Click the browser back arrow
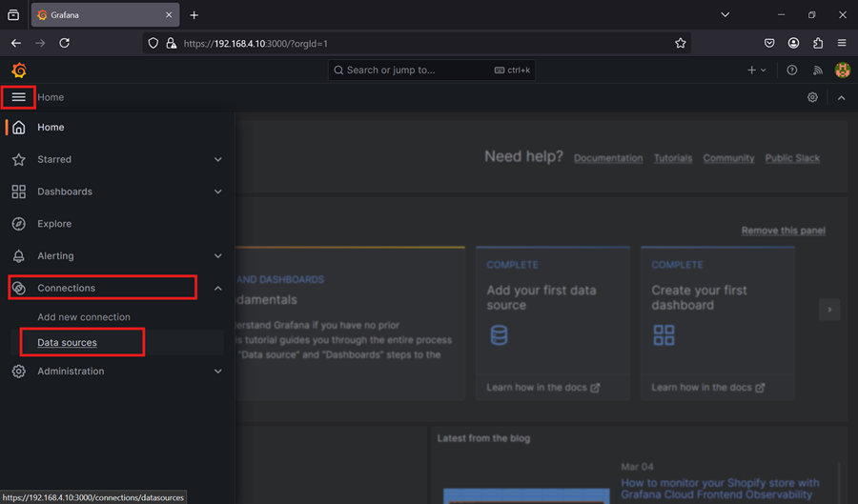The height and width of the screenshot is (504, 858). tap(16, 43)
